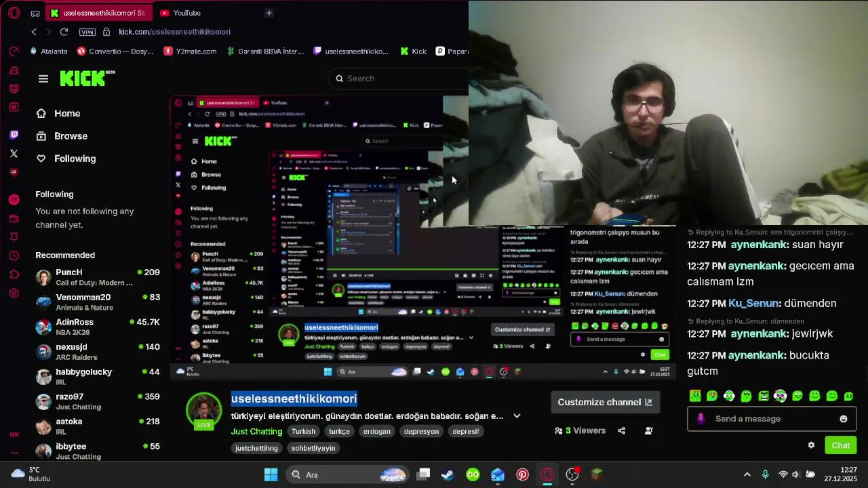The width and height of the screenshot is (868, 488).
Task: Open recommended channel PunchH
Action: click(98, 277)
